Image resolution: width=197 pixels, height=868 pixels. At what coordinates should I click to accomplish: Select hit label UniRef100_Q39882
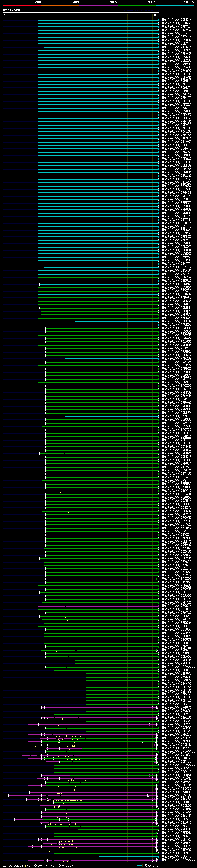point(177,40)
